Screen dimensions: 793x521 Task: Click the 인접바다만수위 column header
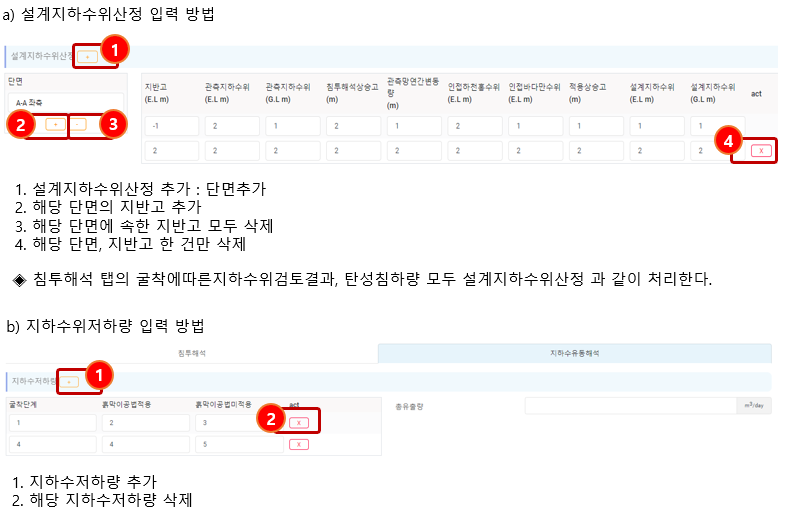[x=535, y=93]
